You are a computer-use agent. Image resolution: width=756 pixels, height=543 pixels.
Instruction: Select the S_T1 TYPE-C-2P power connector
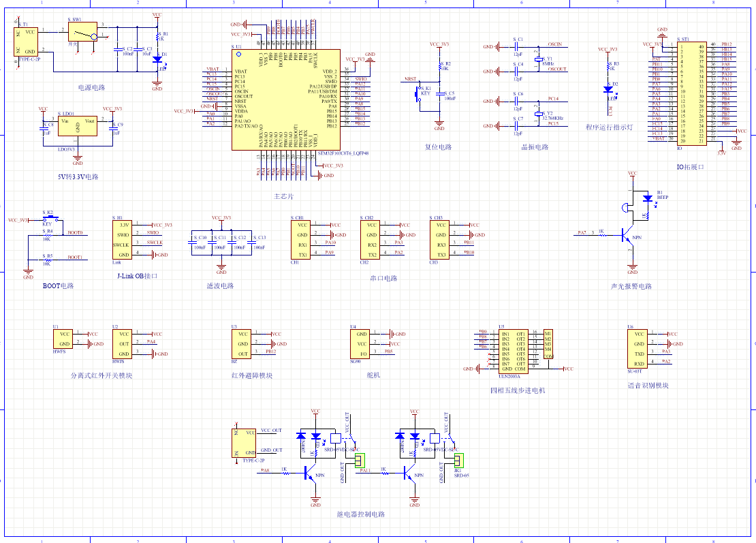[26, 42]
